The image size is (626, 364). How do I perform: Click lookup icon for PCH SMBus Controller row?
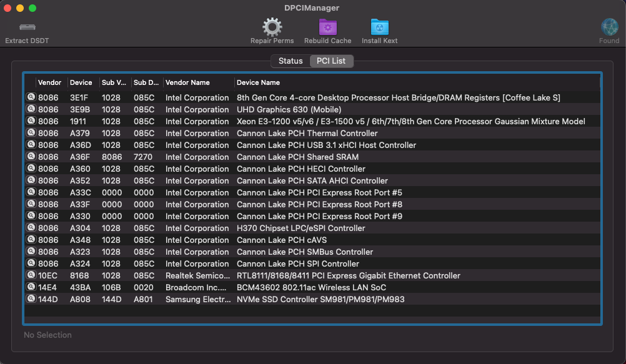31,251
